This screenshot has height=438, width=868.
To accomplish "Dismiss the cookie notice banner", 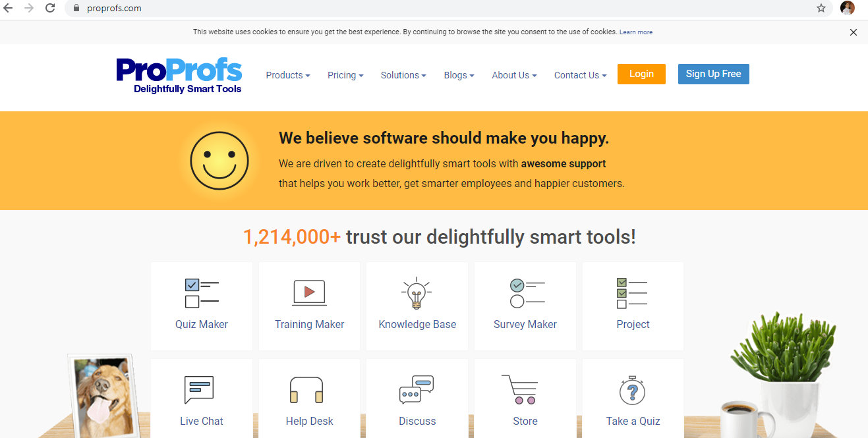I will [x=854, y=32].
